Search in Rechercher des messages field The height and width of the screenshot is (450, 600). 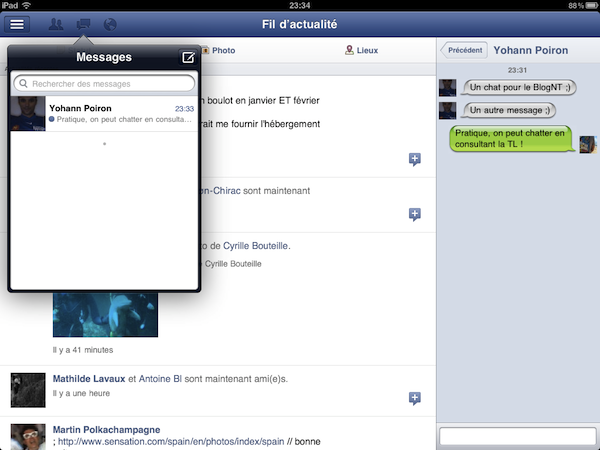click(104, 85)
